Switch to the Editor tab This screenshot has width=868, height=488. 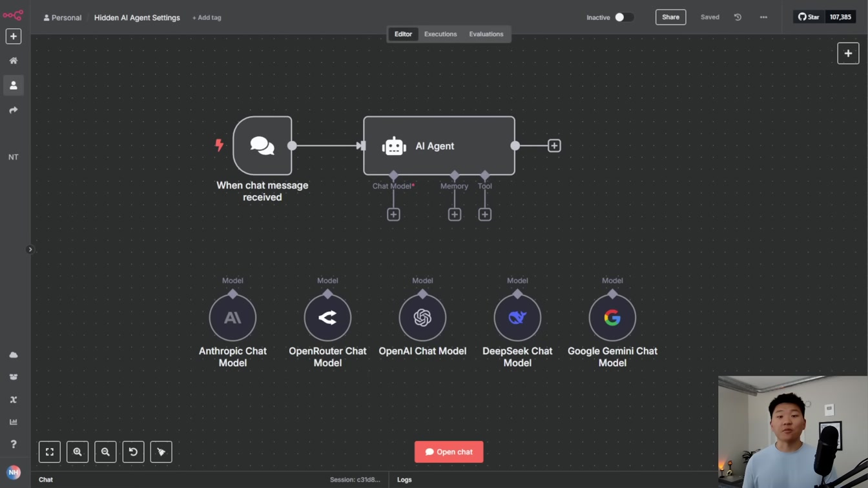403,34
